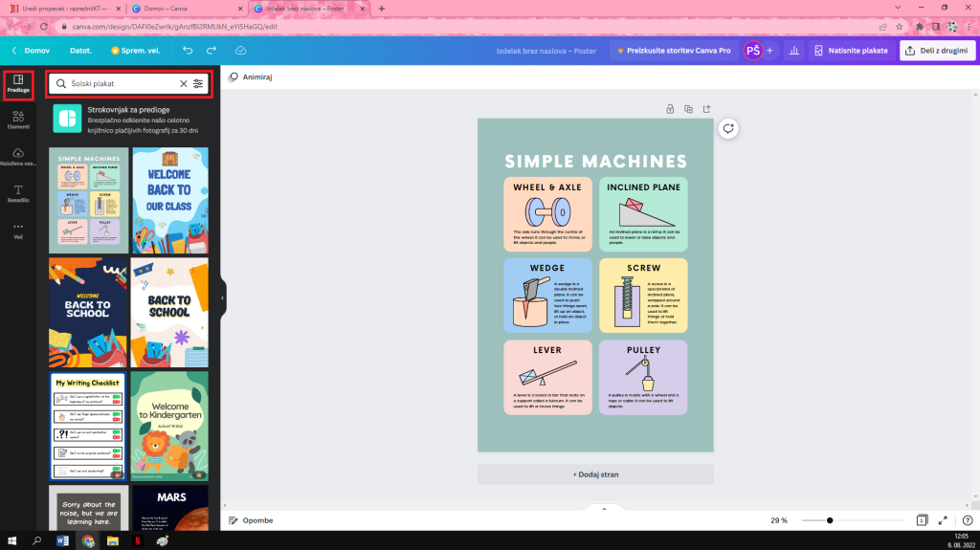Viewport: 980px width, 550px height.
Task: Open File Explorer from taskbar
Action: (x=113, y=540)
